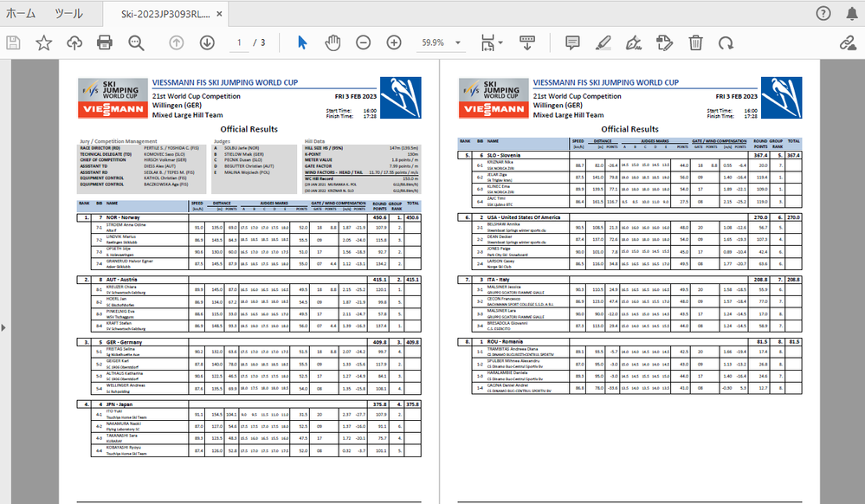Click the Save file icon
865x504 pixels.
click(13, 42)
